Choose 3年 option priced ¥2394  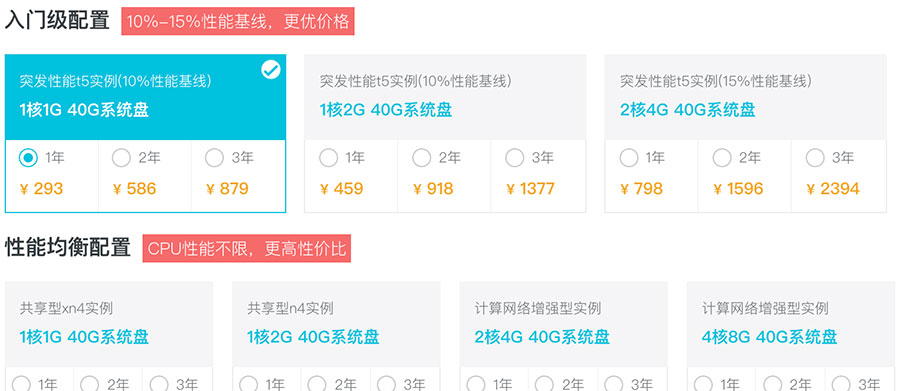[815, 157]
